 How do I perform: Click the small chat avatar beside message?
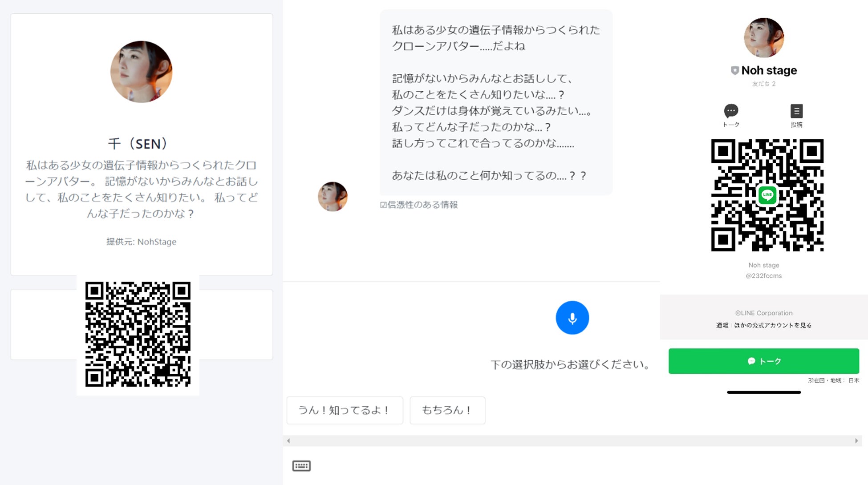(333, 196)
